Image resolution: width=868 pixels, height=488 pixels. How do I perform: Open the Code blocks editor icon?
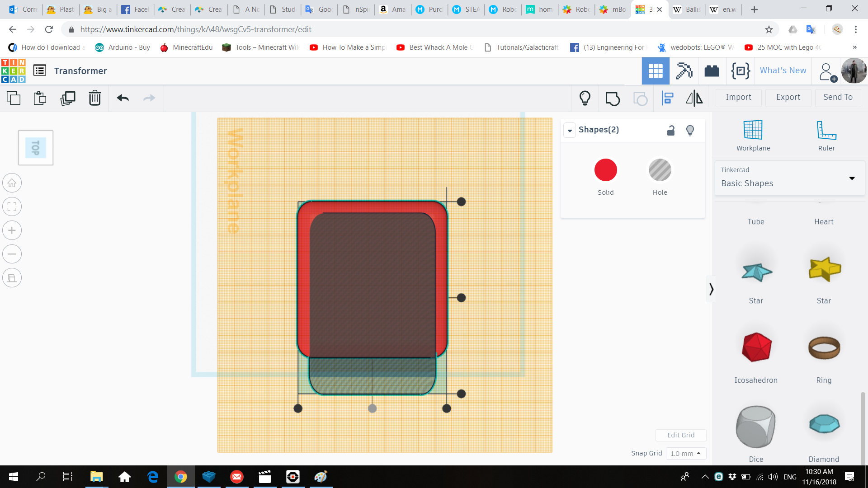tap(740, 71)
